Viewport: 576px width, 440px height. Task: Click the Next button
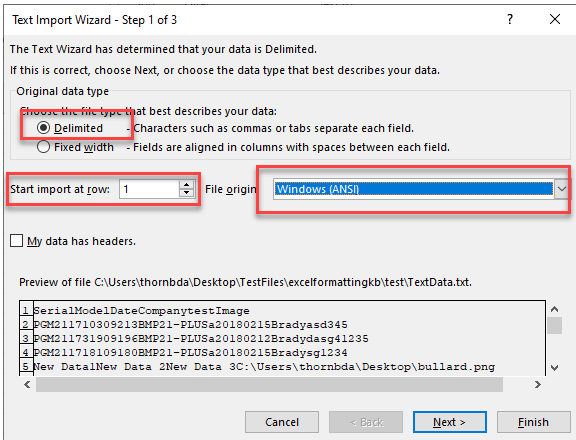coord(450,422)
